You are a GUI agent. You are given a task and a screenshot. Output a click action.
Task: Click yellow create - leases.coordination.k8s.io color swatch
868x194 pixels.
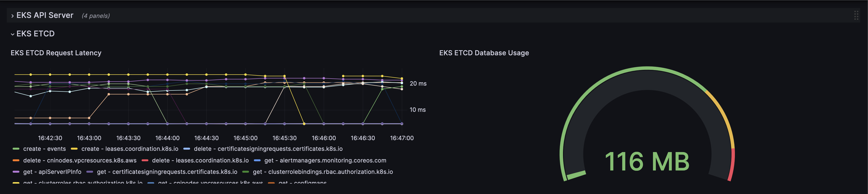pyautogui.click(x=74, y=149)
